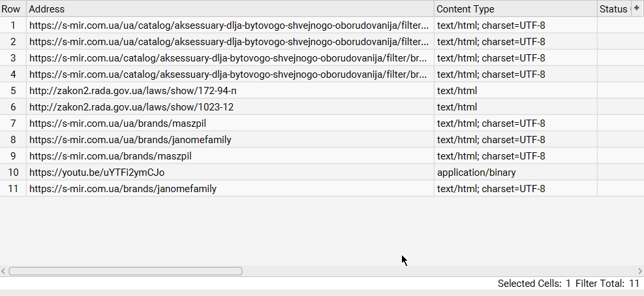The image size is (644, 296).
Task: Select row number 1
Action: tap(13, 25)
